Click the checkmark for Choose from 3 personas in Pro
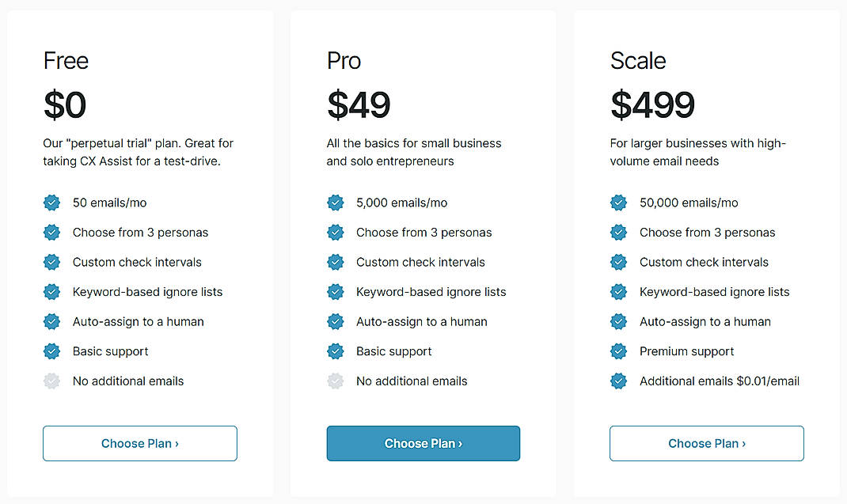Viewport: 847px width, 504px height. click(335, 233)
